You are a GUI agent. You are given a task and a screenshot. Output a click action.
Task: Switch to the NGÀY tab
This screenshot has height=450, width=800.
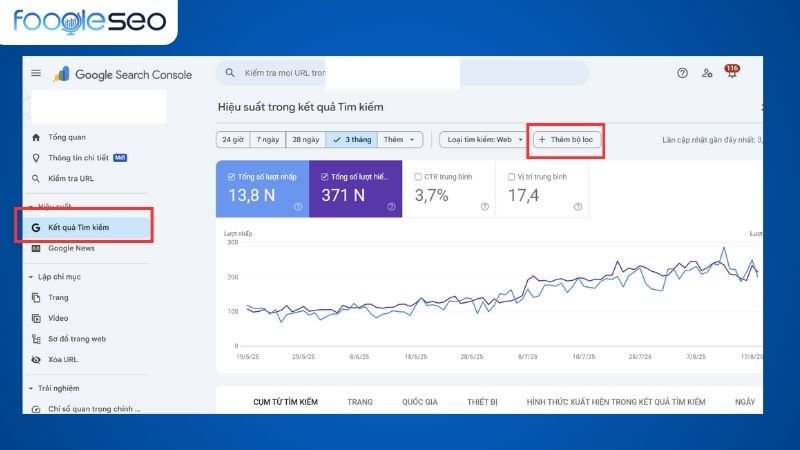coord(745,402)
